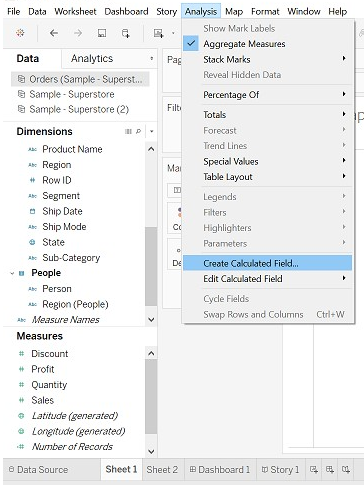The image size is (364, 485).
Task: Click the view data grid icon in Dimensions
Action: 128,132
